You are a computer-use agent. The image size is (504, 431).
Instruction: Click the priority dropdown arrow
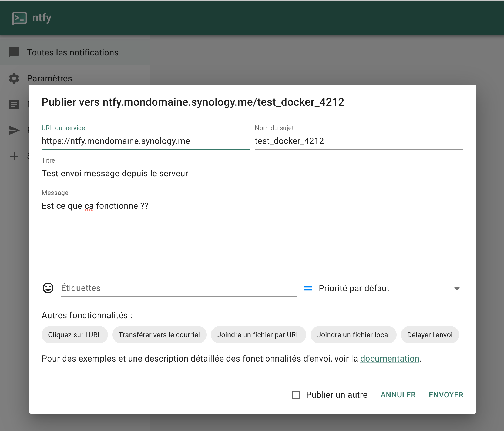(x=457, y=289)
